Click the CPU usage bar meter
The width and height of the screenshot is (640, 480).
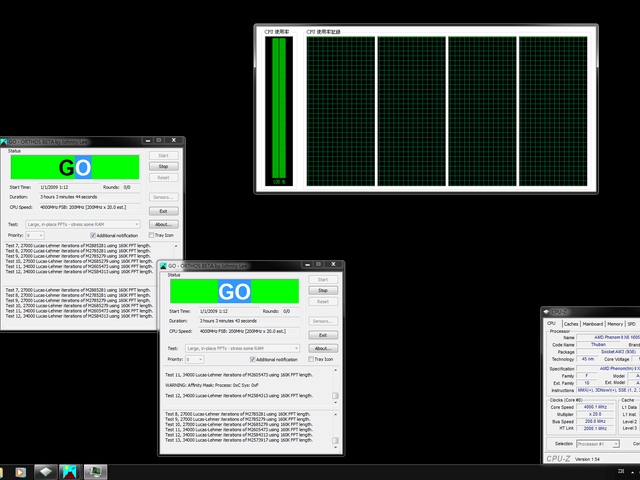coord(279,111)
